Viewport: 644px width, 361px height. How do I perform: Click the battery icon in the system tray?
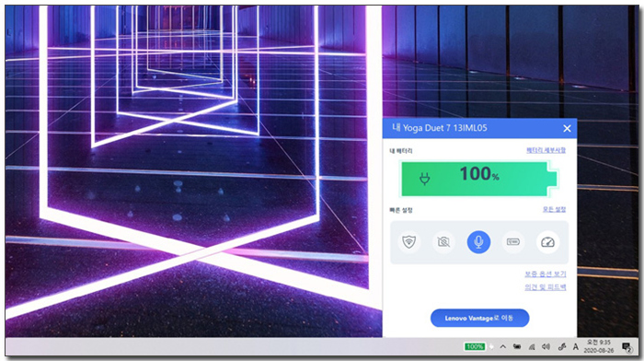pos(517,346)
